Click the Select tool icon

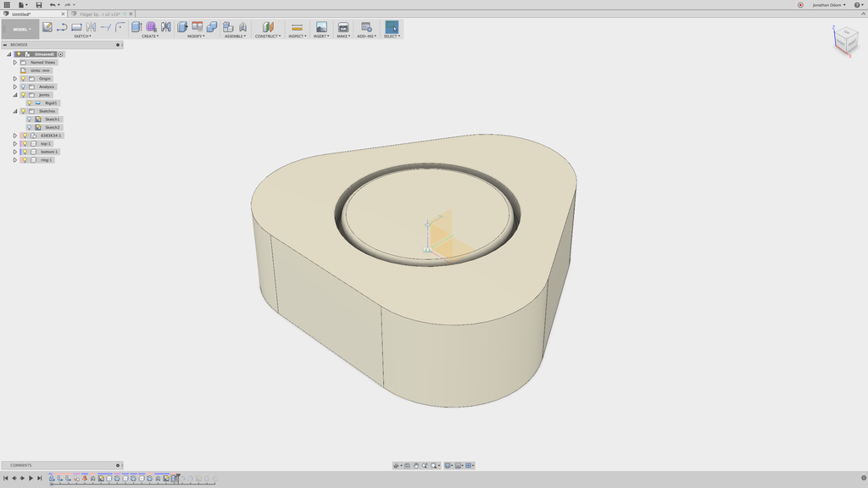tap(392, 26)
